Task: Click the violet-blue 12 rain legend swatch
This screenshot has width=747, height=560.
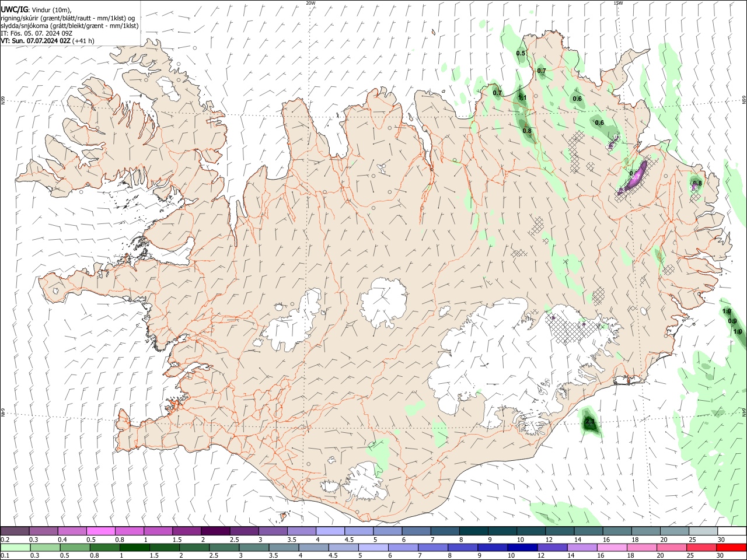Action: click(x=552, y=547)
